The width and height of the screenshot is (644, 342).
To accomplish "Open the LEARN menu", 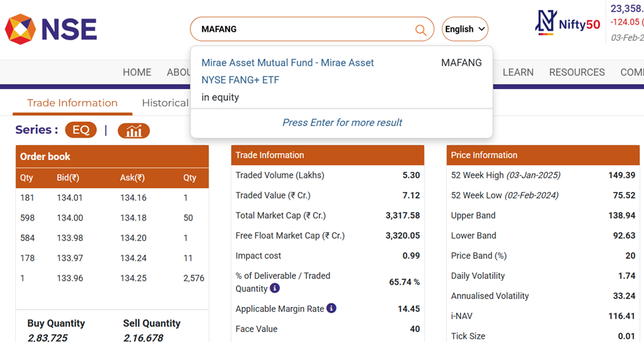I will [518, 72].
